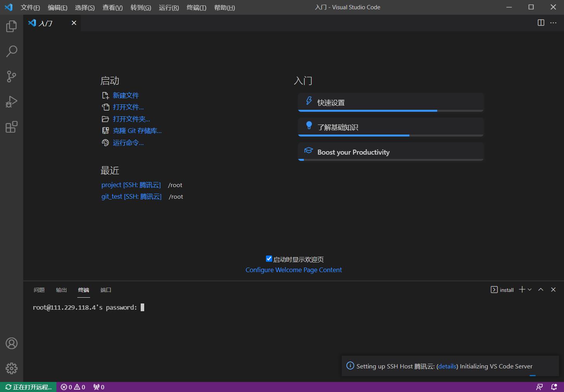Create a new terminal with plus icon
This screenshot has height=392, width=564.
click(522, 290)
